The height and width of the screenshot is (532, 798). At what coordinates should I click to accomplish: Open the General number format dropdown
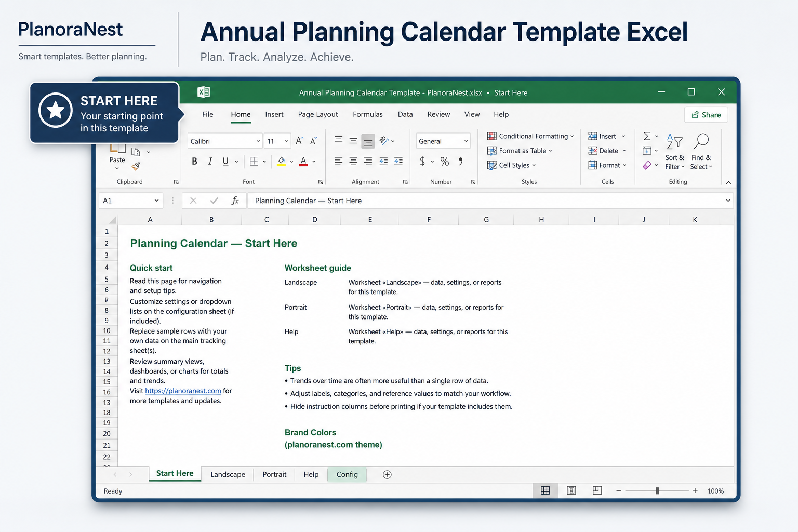(x=466, y=141)
